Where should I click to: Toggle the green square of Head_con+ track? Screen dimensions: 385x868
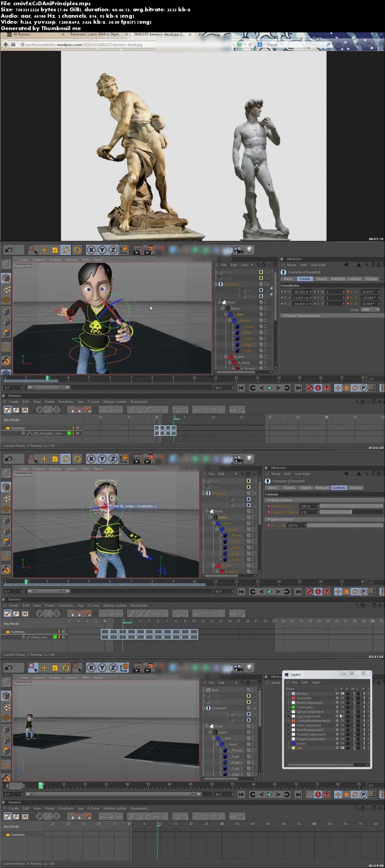pos(55,637)
